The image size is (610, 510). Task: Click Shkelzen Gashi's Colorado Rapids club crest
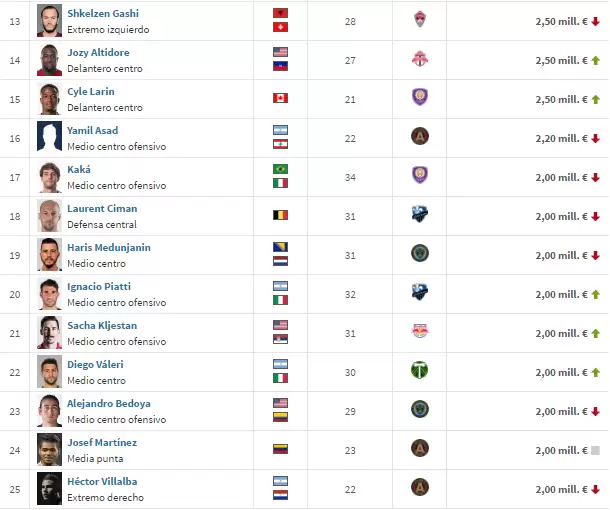pyautogui.click(x=420, y=20)
